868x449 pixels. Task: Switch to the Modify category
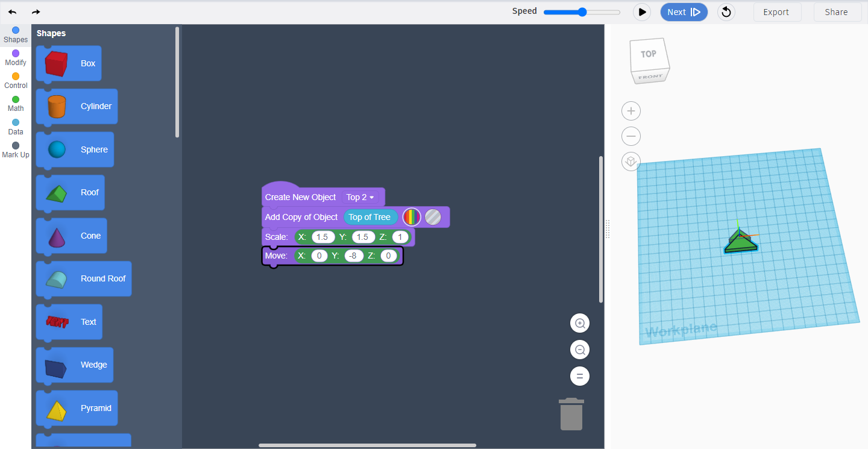15,56
